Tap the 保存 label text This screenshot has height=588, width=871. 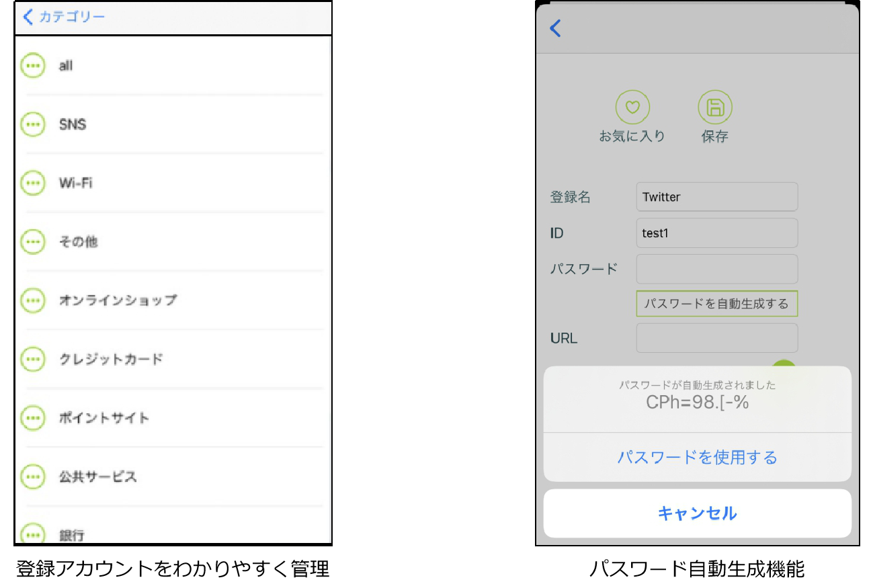715,136
